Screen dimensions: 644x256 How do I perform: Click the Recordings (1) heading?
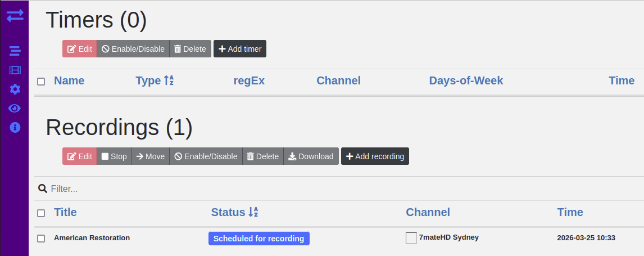119,127
